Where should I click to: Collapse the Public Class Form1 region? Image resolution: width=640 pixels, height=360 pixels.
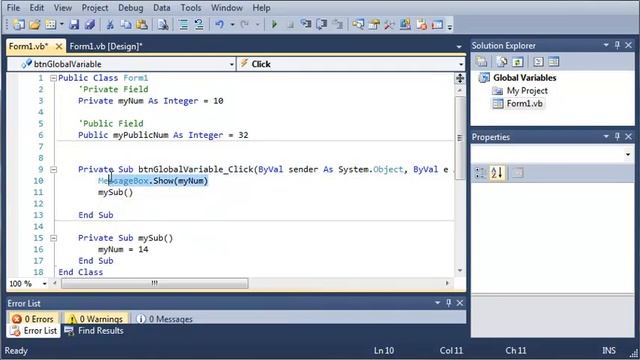click(53, 78)
